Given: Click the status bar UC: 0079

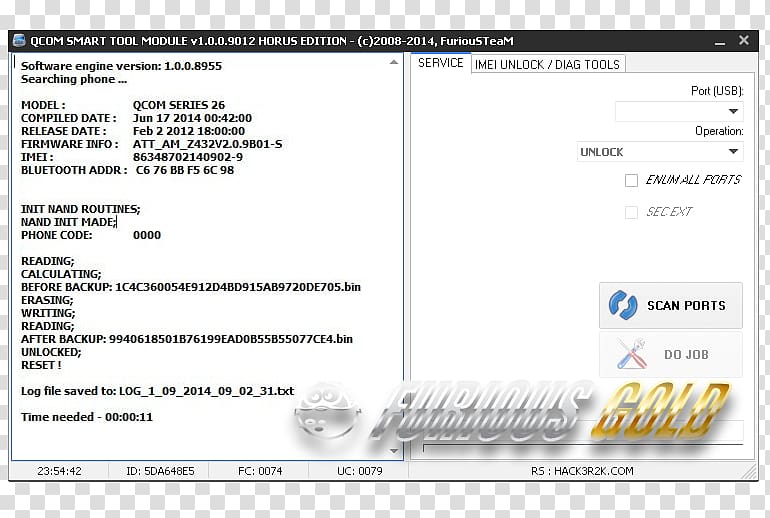Looking at the screenshot, I should tap(359, 471).
